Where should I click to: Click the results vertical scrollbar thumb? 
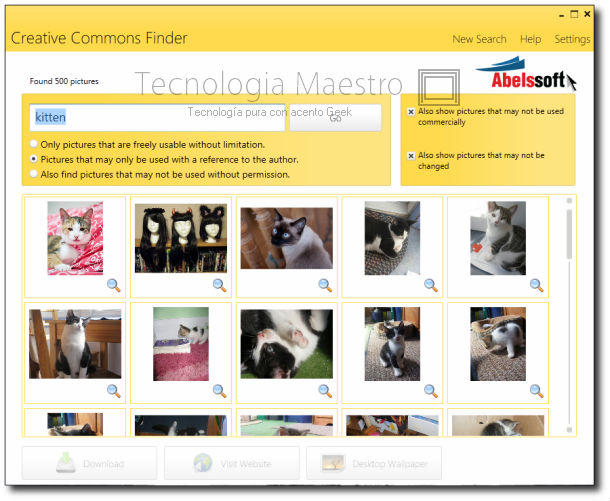pos(569,234)
